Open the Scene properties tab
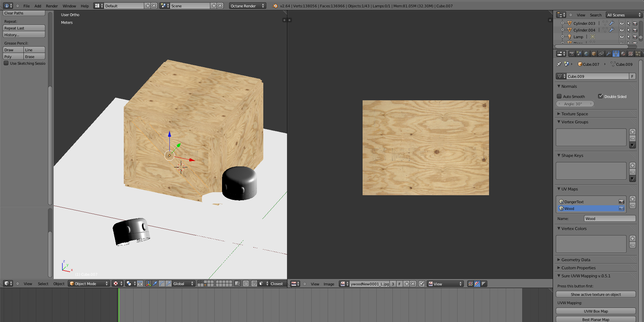 (x=579, y=54)
